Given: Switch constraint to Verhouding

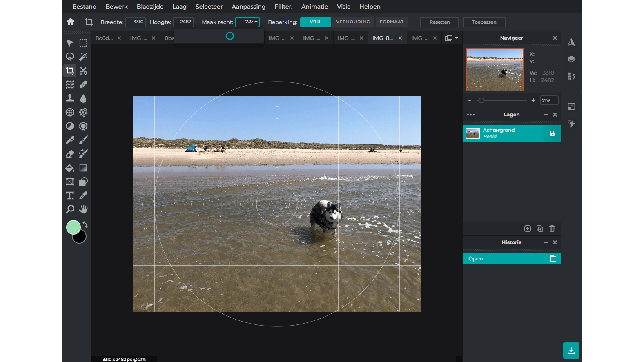Looking at the screenshot, I should click(353, 22).
